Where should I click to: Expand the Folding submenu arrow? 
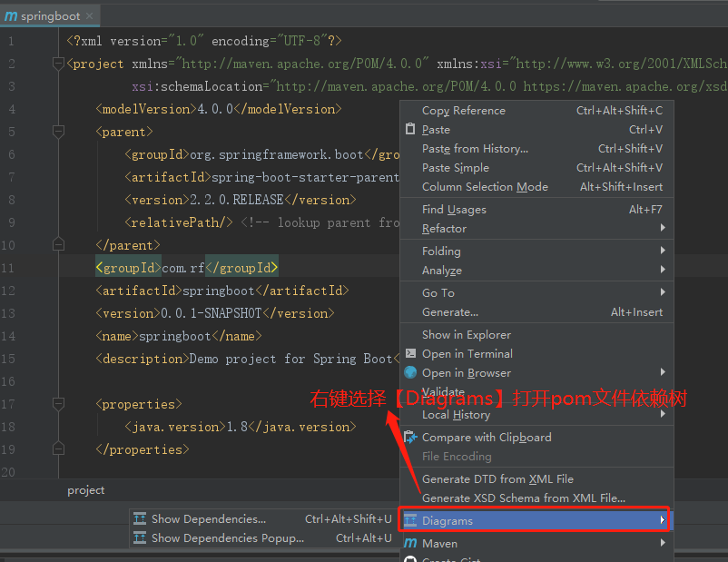point(663,251)
